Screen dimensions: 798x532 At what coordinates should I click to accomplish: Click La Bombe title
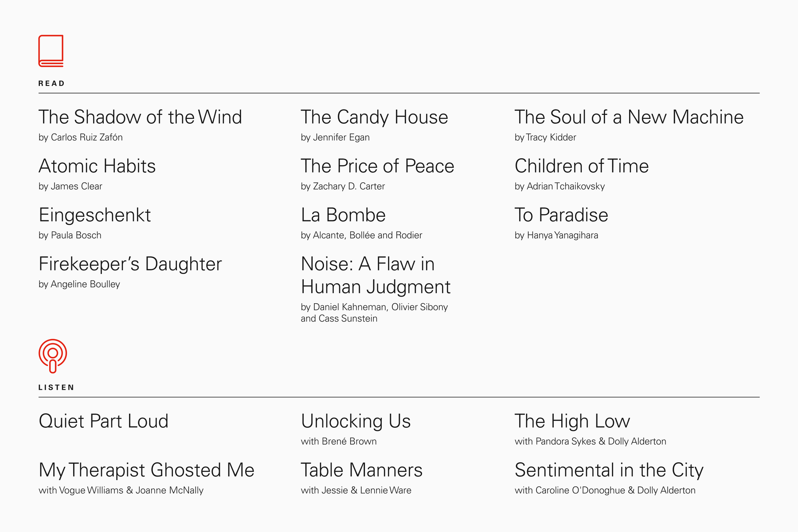[x=344, y=215]
